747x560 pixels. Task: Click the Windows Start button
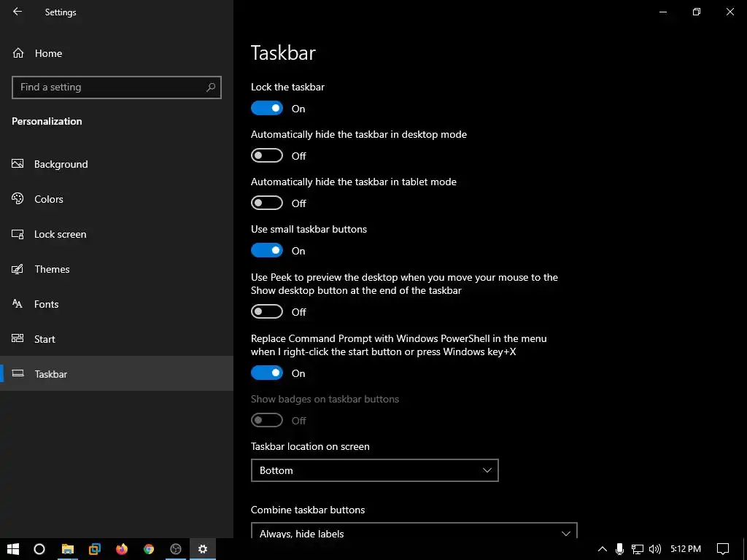13,549
